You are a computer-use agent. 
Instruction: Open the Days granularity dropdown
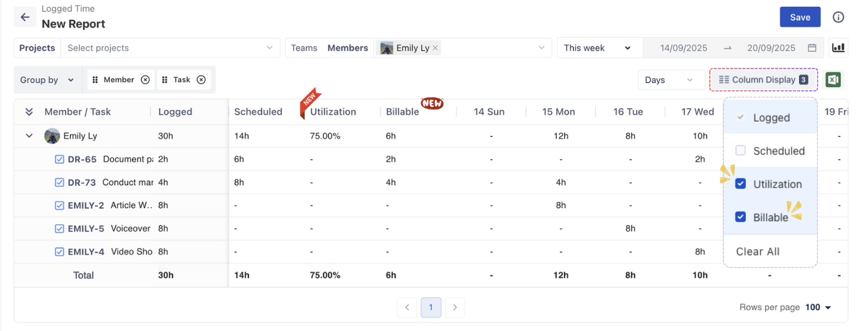pos(670,80)
